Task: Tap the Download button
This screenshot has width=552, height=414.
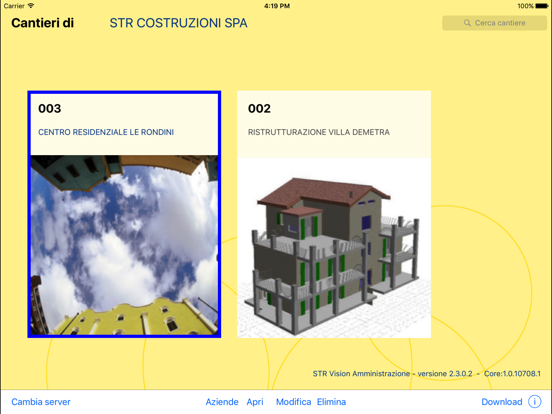Action: tap(502, 402)
